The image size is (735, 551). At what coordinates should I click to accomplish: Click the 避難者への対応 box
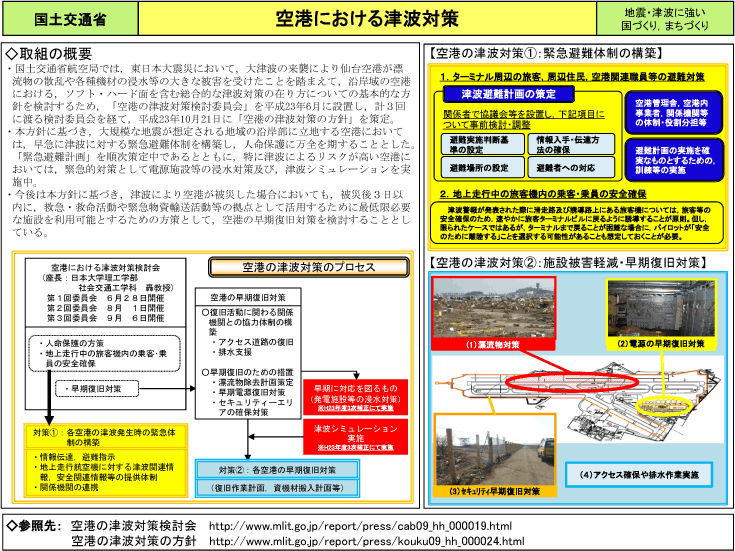tap(571, 167)
